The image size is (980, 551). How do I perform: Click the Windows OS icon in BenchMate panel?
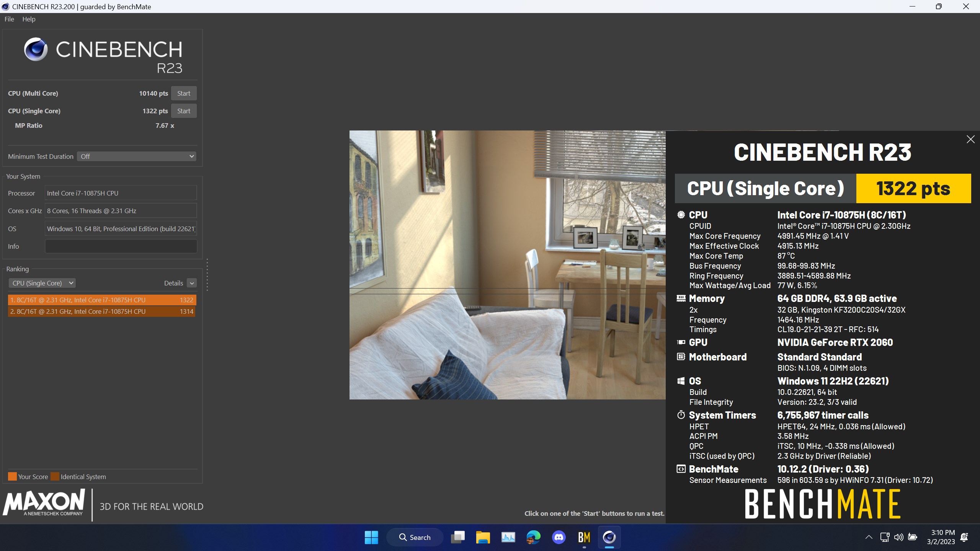click(681, 381)
